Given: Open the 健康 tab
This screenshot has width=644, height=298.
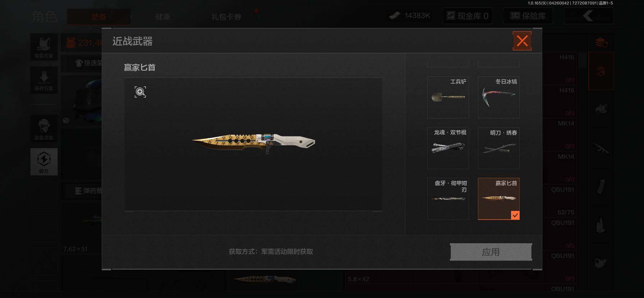Looking at the screenshot, I should pos(162,17).
